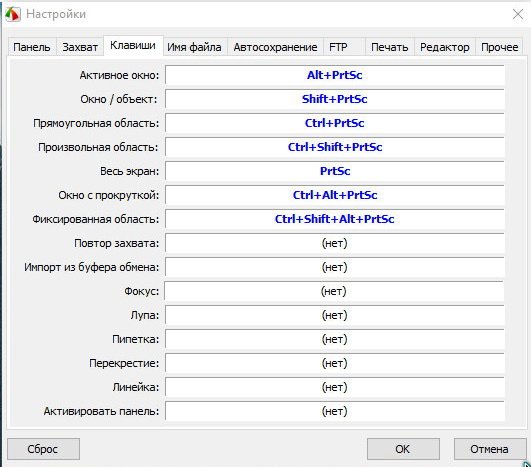Click the PicPick app icon in title bar
The width and height of the screenshot is (531, 467).
(13, 14)
